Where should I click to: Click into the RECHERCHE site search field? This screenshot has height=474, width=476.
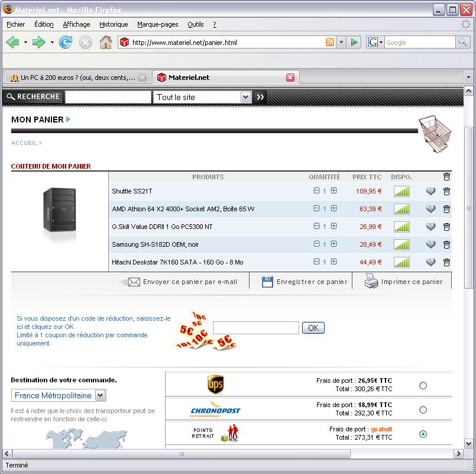[x=108, y=97]
